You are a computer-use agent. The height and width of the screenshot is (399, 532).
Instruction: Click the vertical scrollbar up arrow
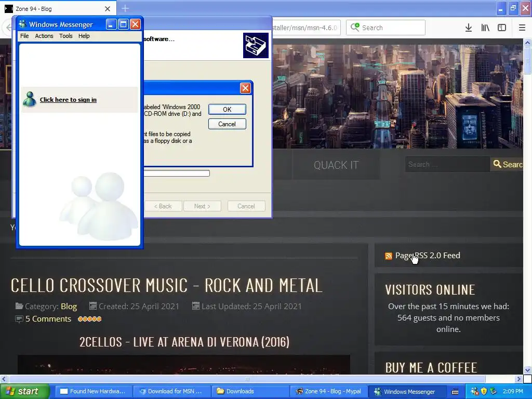pos(528,43)
